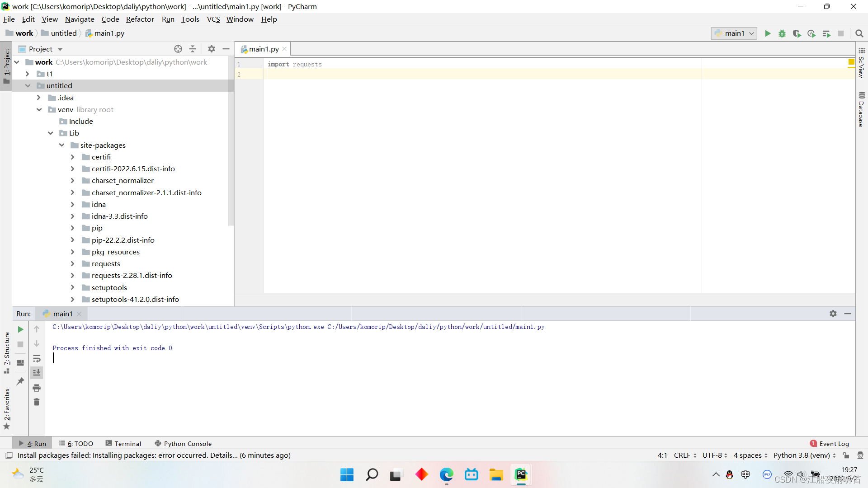This screenshot has width=868, height=488.
Task: Collapse the site-packages folder
Action: tap(62, 145)
